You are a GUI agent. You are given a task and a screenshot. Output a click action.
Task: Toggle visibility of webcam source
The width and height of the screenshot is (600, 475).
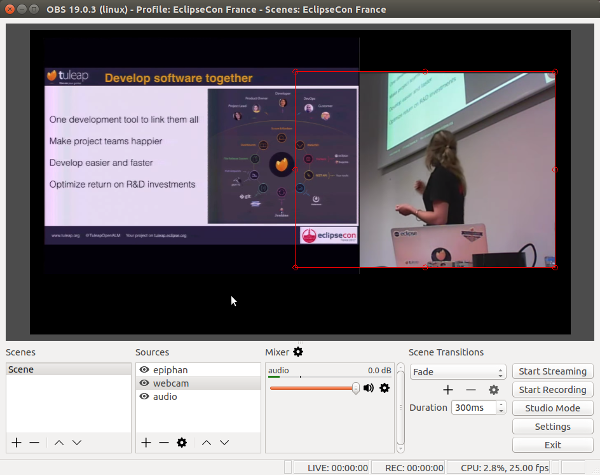pyautogui.click(x=144, y=383)
